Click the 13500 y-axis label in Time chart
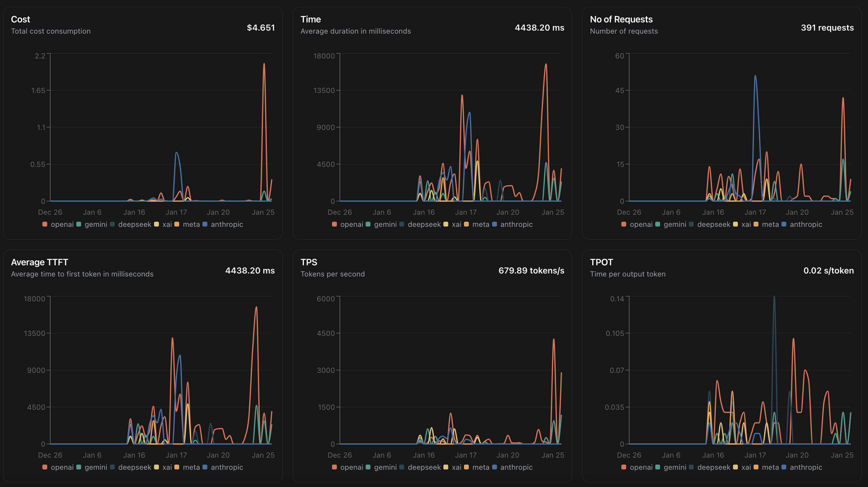 click(324, 90)
